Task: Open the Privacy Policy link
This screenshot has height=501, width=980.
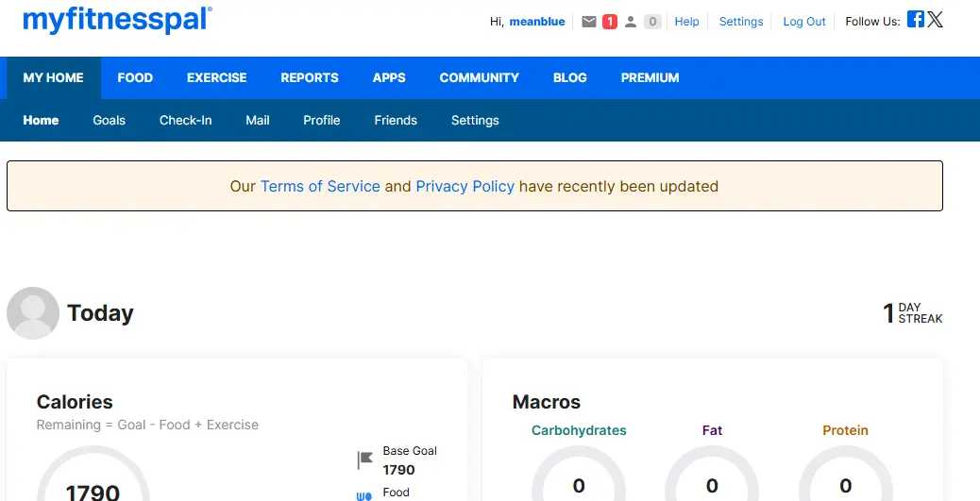Action: coord(465,186)
